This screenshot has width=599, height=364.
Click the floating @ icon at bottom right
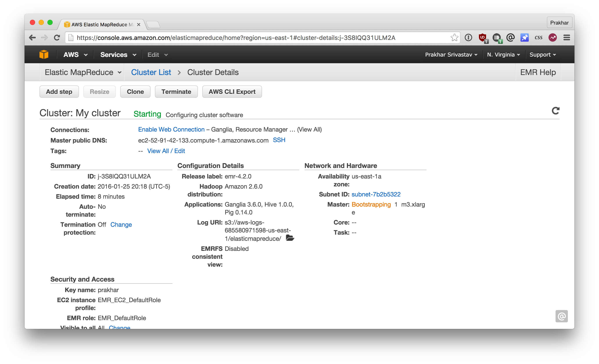pos(561,316)
